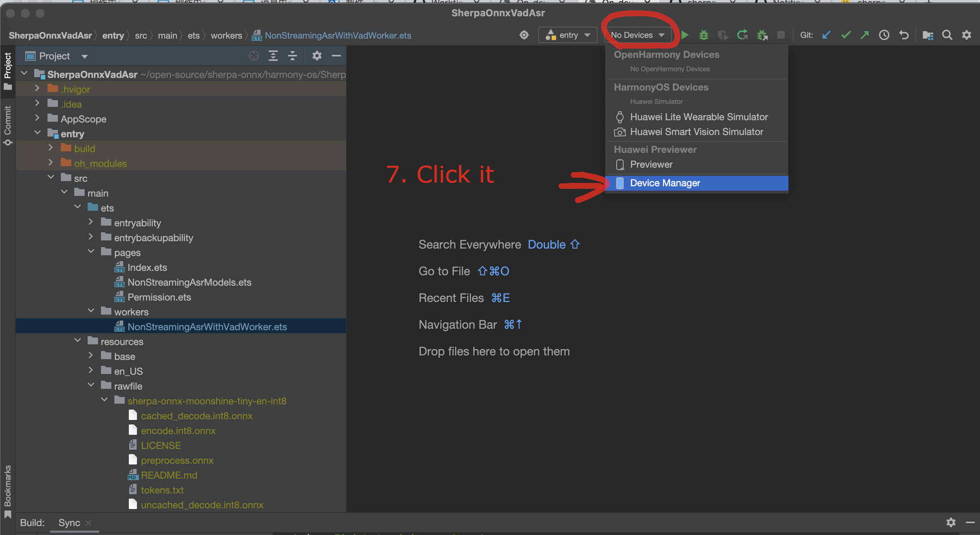Select NonStreamingAsrModels.ets file
The image size is (980, 535).
point(189,282)
